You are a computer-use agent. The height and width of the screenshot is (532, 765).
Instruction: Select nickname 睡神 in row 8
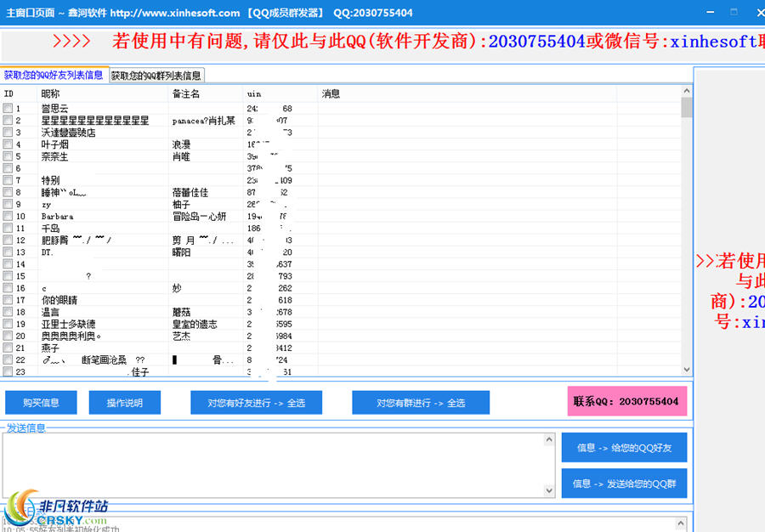click(x=64, y=193)
